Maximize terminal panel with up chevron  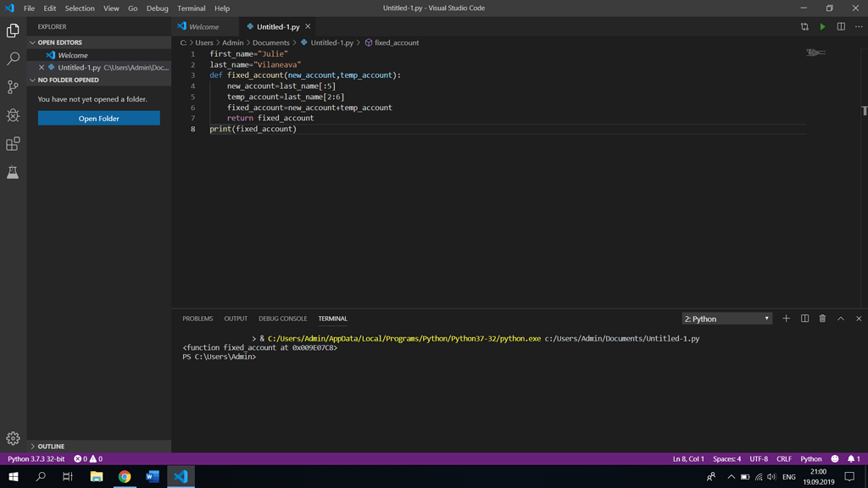(x=841, y=319)
